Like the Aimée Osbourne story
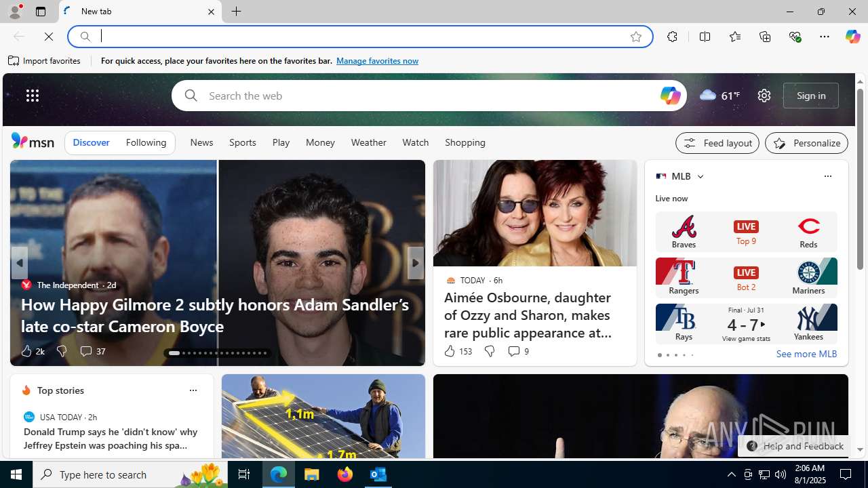868x488 pixels. click(x=458, y=351)
